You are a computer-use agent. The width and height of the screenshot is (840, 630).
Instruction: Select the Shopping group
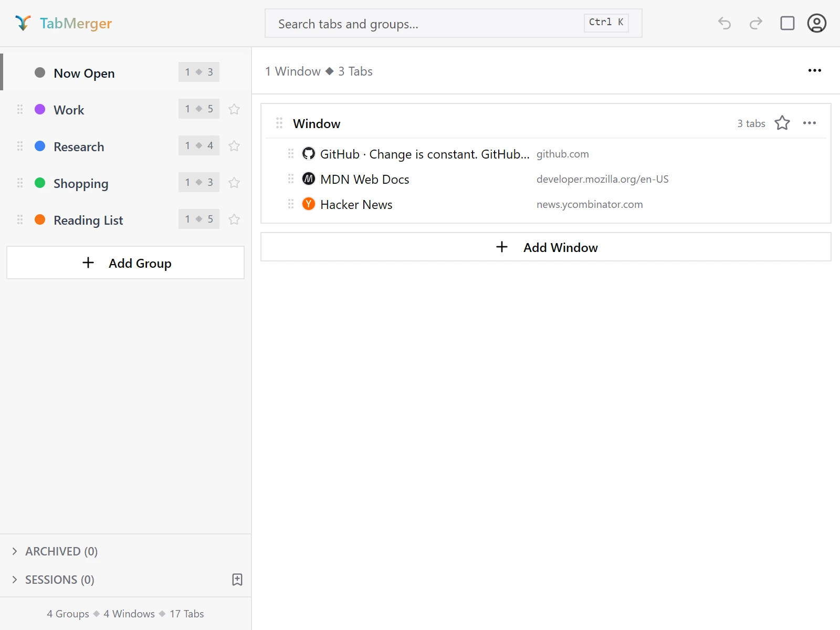click(x=126, y=183)
